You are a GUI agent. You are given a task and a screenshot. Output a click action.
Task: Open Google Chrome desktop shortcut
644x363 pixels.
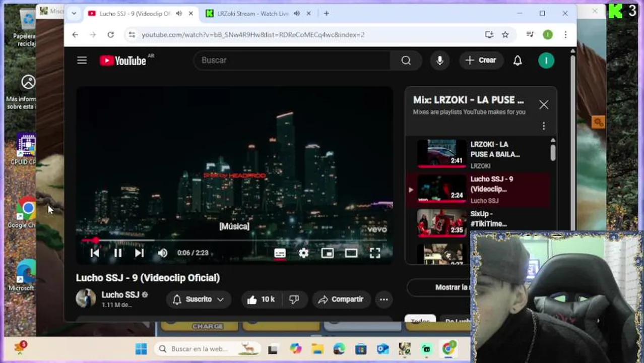pos(25,213)
